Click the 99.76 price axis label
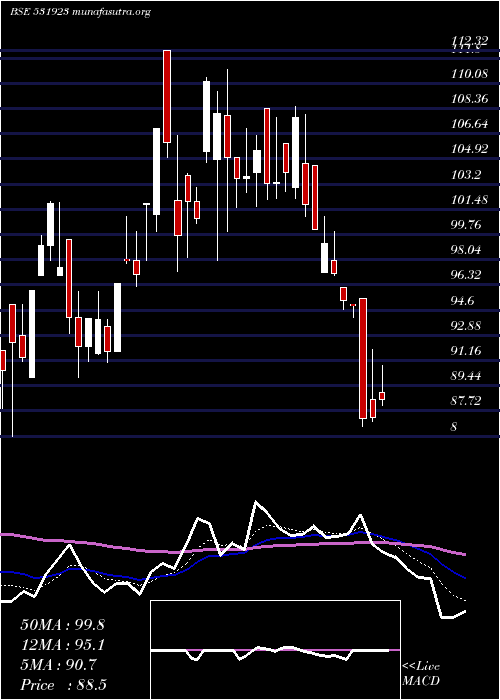Image resolution: width=500 pixels, height=700 pixels. pos(467,225)
